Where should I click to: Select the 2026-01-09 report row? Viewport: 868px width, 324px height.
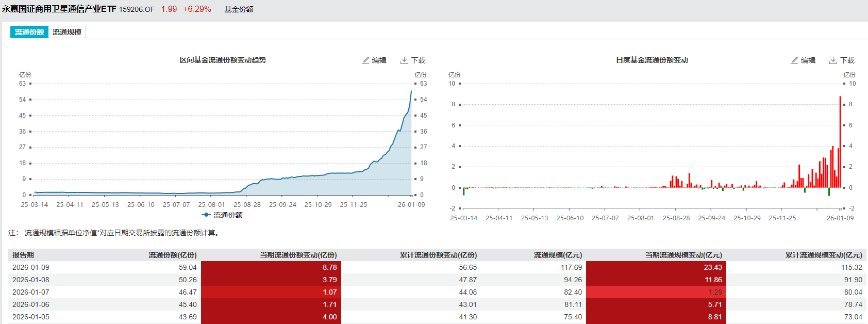tap(437, 267)
